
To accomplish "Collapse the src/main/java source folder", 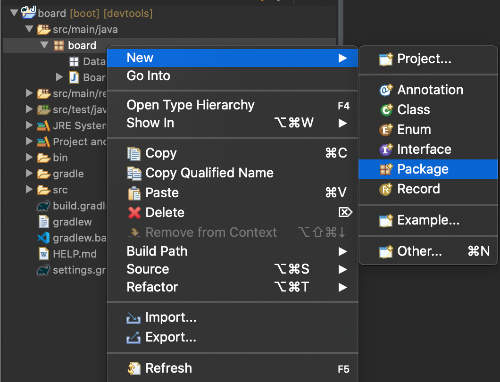I will tap(29, 29).
